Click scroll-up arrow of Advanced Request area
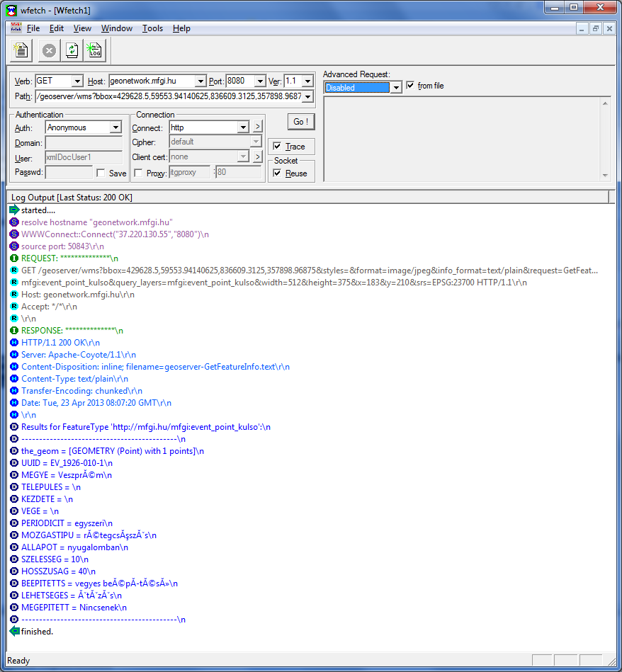Image resolution: width=622 pixels, height=672 pixels. [605, 103]
